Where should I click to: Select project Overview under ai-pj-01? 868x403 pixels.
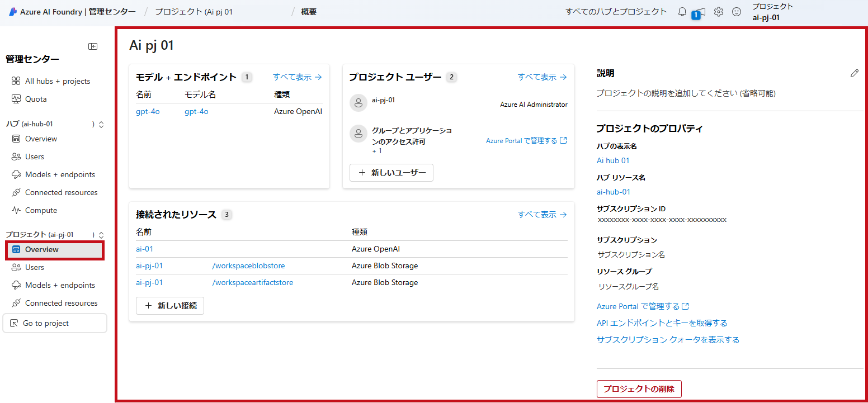55,249
